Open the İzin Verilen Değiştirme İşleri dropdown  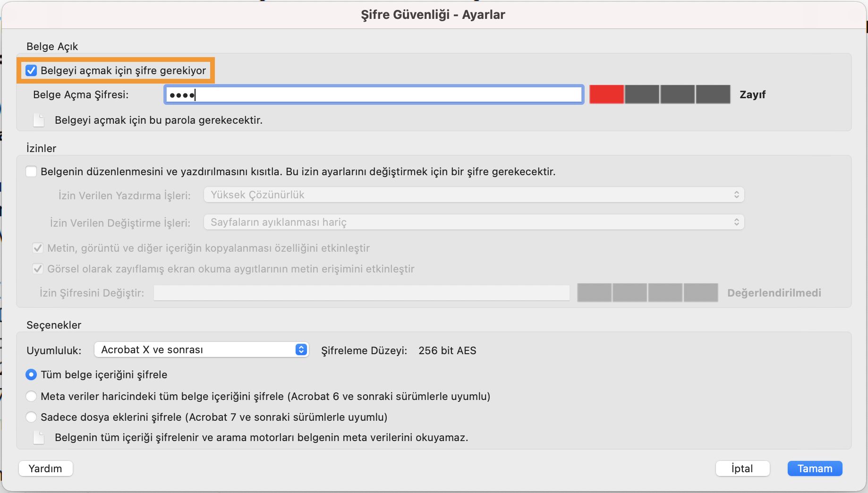(x=474, y=222)
